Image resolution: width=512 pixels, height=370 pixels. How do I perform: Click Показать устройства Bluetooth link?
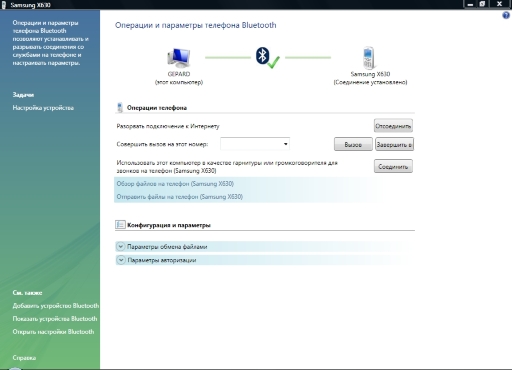pos(55,319)
